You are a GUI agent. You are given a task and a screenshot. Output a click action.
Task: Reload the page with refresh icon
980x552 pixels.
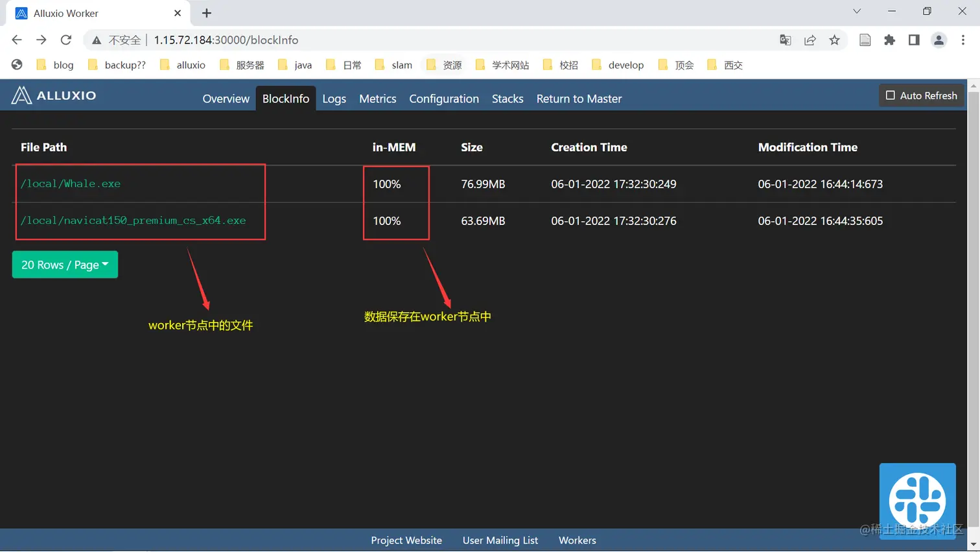click(66, 40)
